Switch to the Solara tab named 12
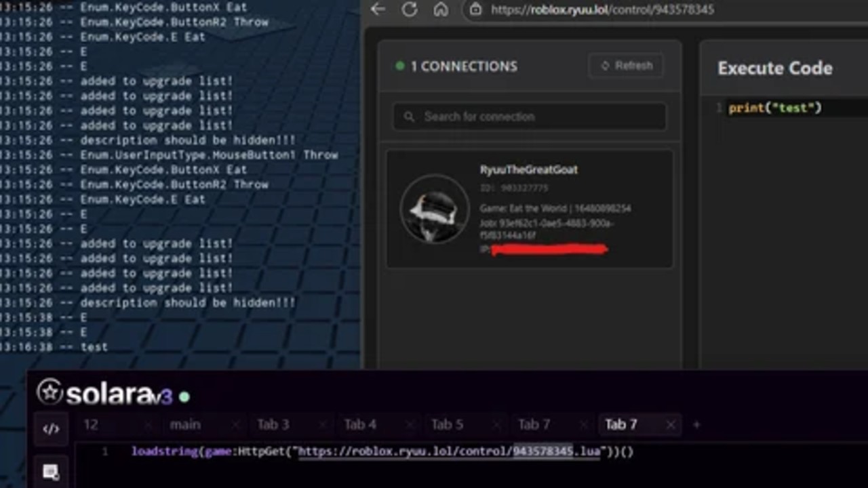This screenshot has height=488, width=868. pos(91,425)
